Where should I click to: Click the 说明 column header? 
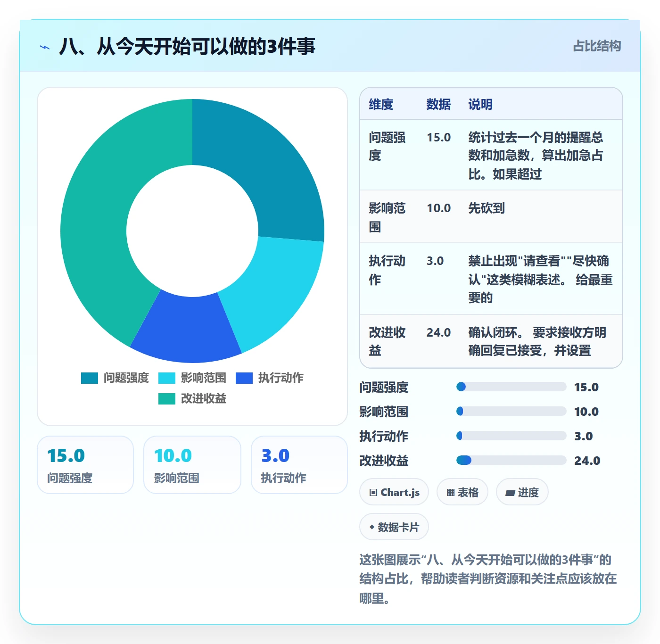coord(480,104)
